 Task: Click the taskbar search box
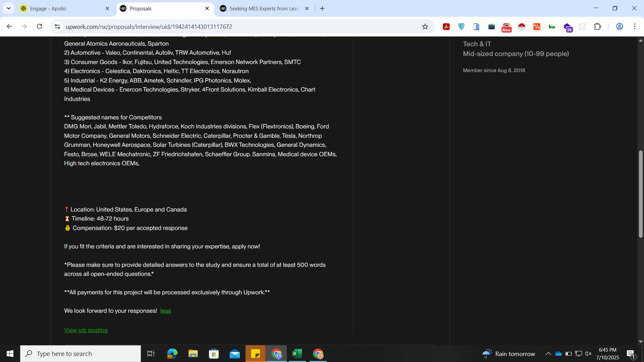[x=80, y=354]
